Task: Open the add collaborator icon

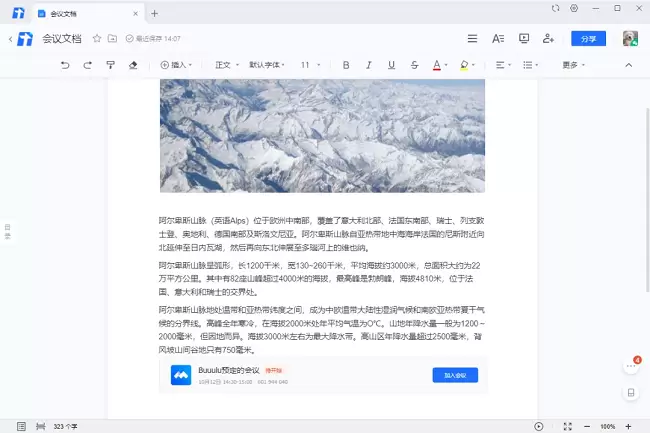Action: pyautogui.click(x=548, y=39)
